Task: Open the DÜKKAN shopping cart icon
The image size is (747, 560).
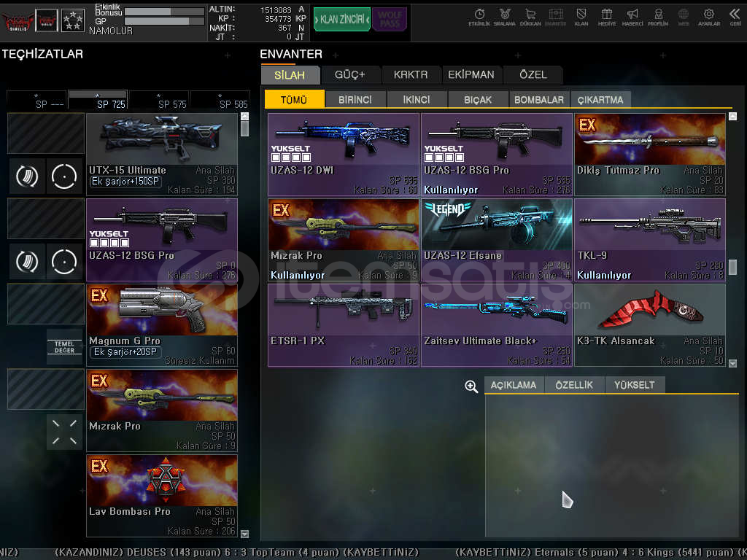Action: click(530, 17)
